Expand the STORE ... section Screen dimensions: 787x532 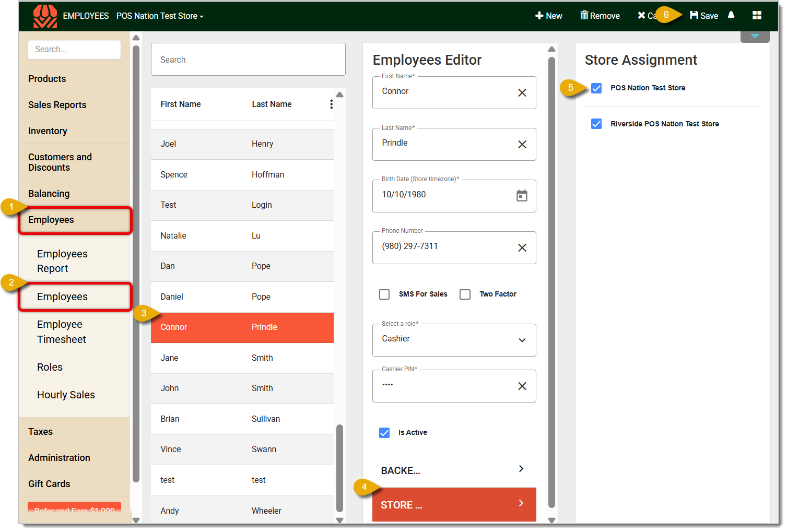pyautogui.click(x=454, y=504)
